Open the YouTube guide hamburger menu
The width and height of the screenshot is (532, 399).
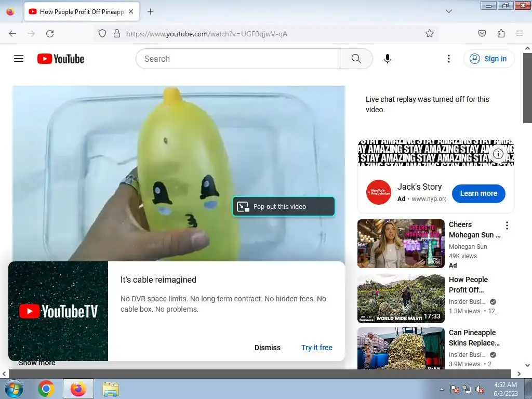(x=19, y=59)
